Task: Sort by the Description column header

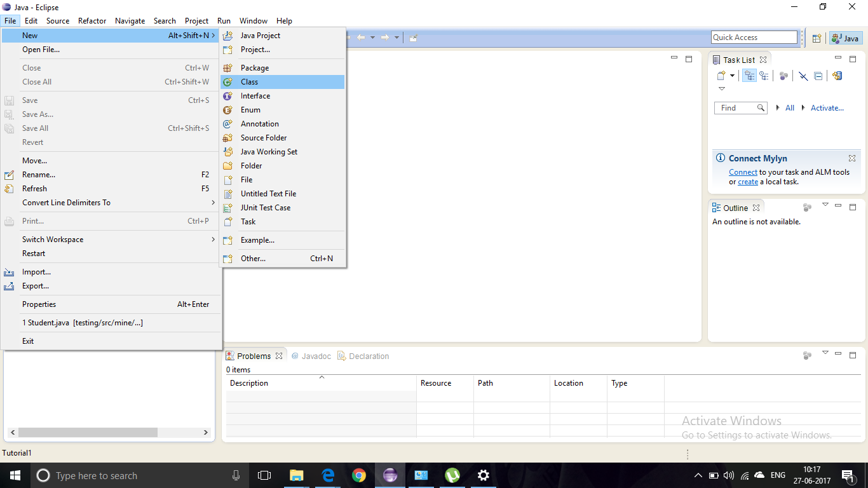Action: tap(321, 383)
